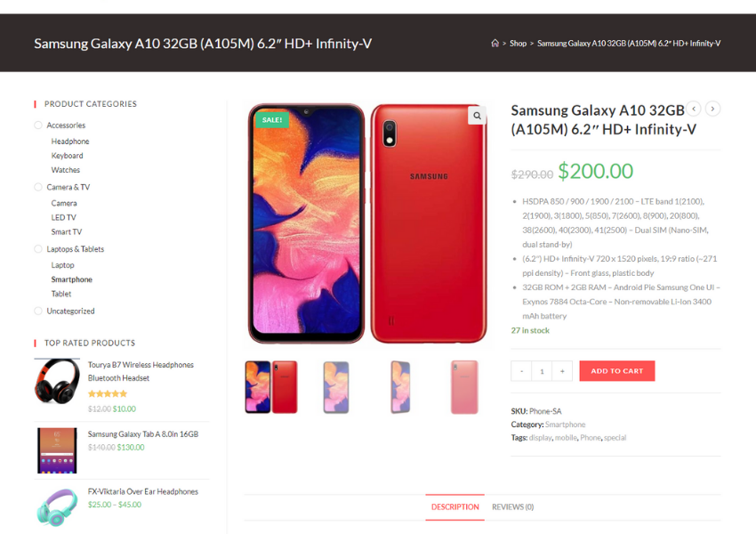Open Shop link in breadcrumb
The height and width of the screenshot is (534, 756).
pos(518,43)
